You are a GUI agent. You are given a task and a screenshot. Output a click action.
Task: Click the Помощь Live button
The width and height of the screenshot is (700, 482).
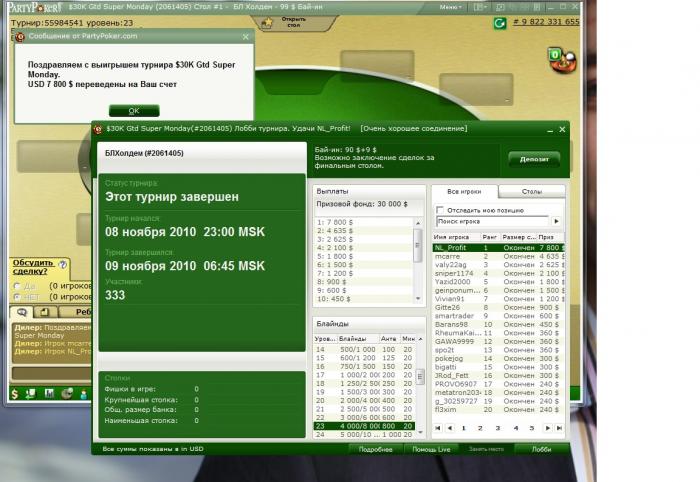pyautogui.click(x=431, y=449)
